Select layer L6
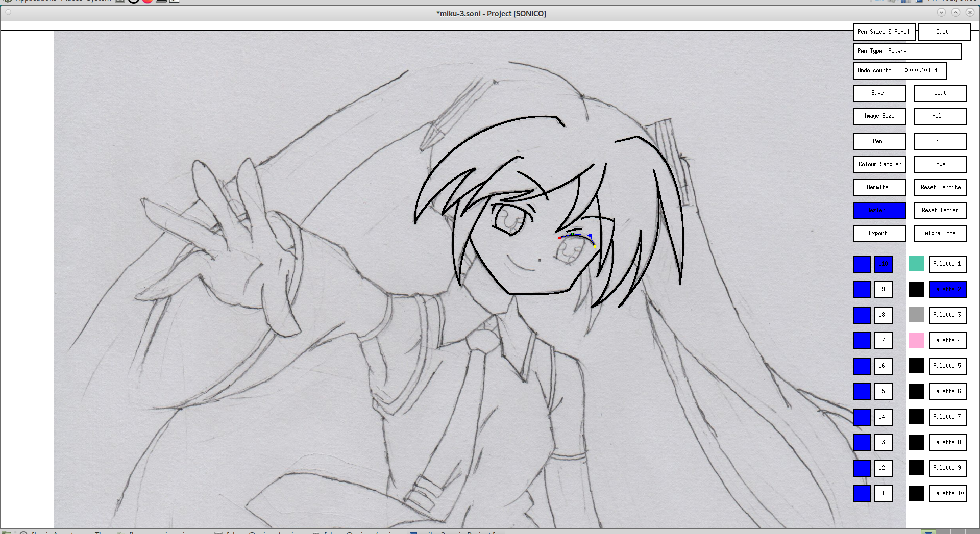The width and height of the screenshot is (980, 534). click(x=883, y=366)
